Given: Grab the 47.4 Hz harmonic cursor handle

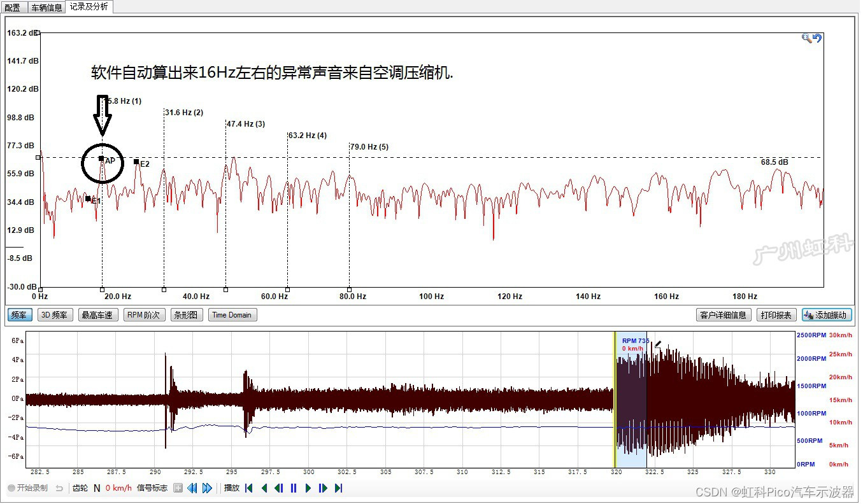Looking at the screenshot, I should 225,290.
